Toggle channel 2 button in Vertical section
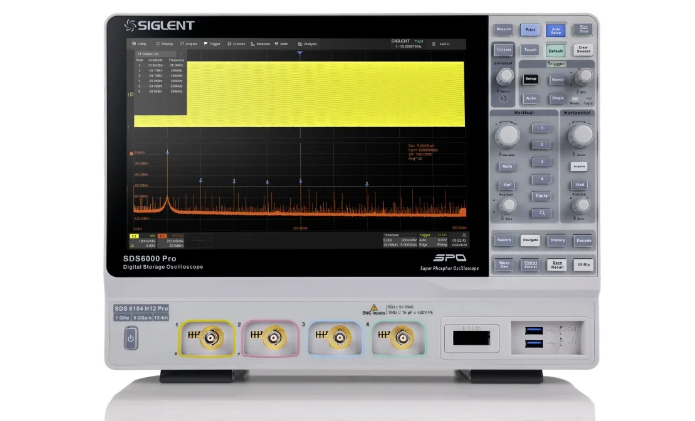The height and width of the screenshot is (421, 695). tap(541, 145)
